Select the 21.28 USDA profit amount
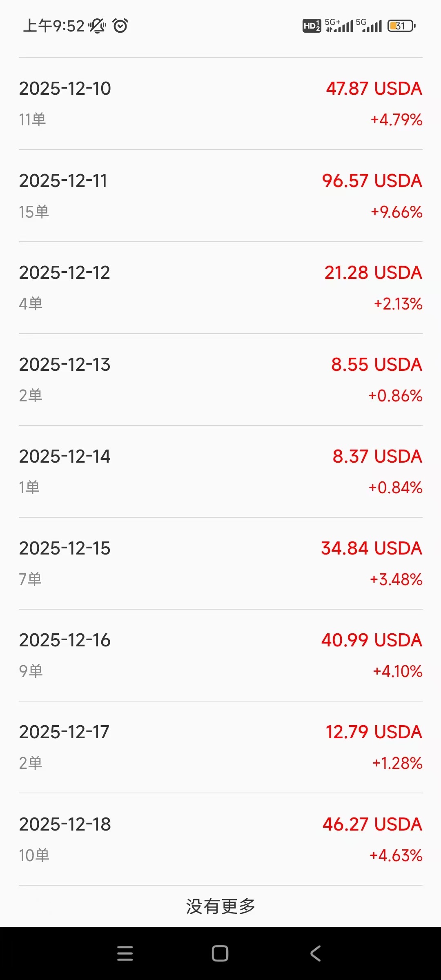This screenshot has height=980, width=441. (x=373, y=273)
